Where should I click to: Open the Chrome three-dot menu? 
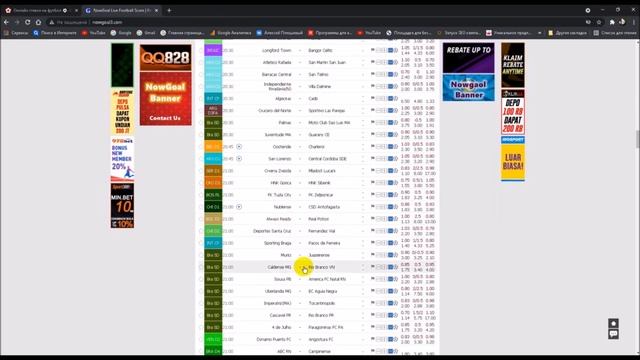[x=633, y=22]
